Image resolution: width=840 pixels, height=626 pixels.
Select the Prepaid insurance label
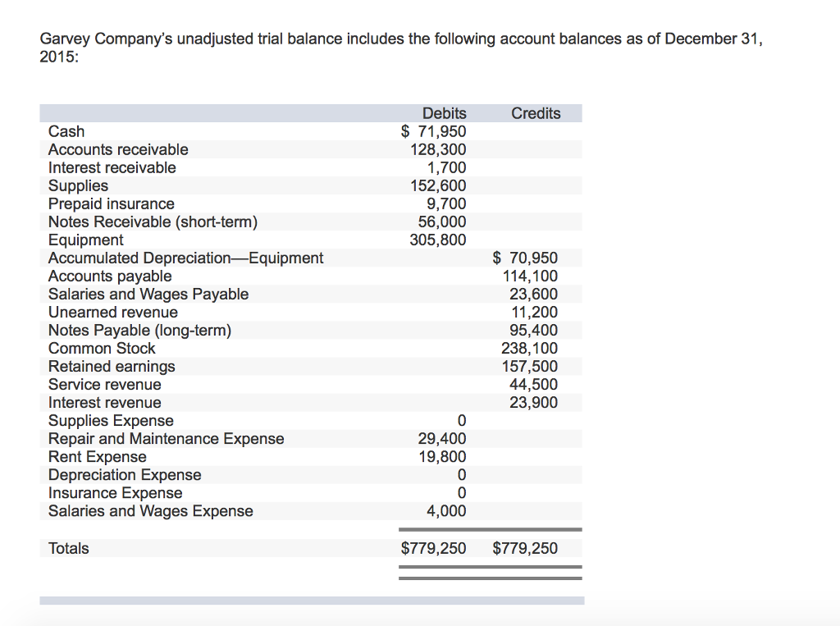click(x=112, y=204)
